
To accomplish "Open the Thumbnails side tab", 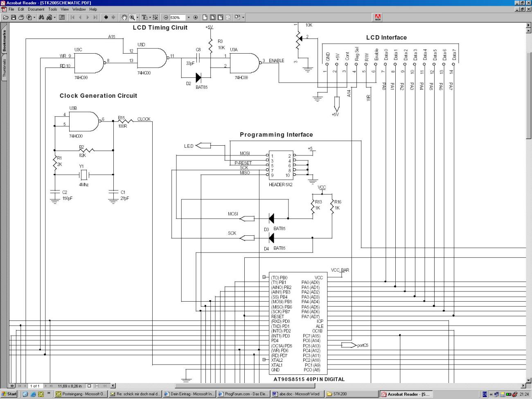I will pyautogui.click(x=5, y=68).
